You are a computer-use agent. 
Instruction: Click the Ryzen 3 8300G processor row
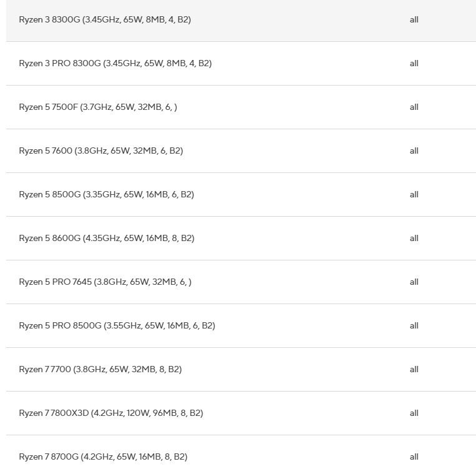105,19
